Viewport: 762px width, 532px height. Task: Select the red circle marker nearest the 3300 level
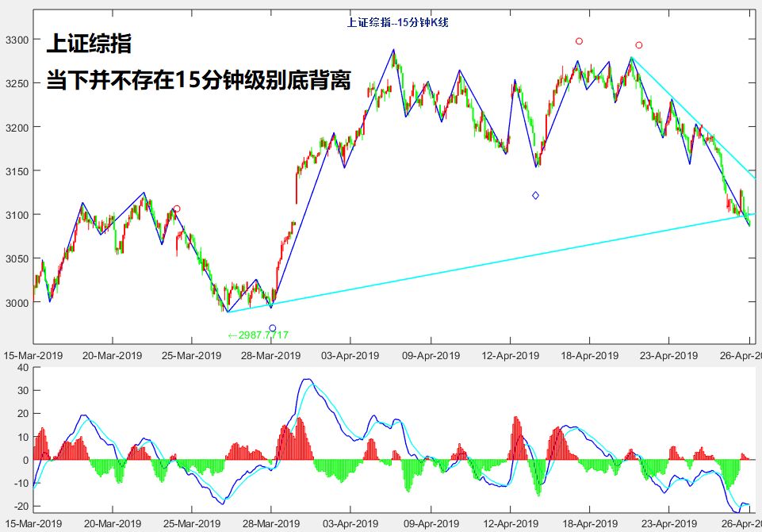[579, 41]
